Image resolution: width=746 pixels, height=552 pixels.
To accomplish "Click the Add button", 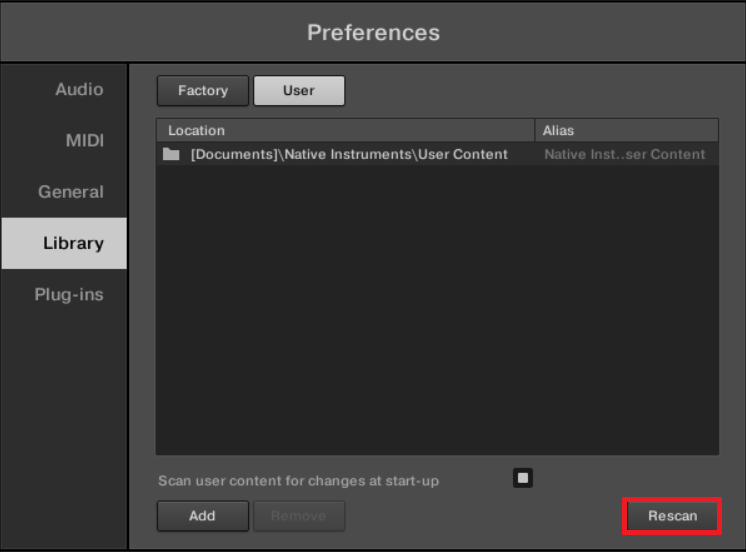I will tap(203, 516).
